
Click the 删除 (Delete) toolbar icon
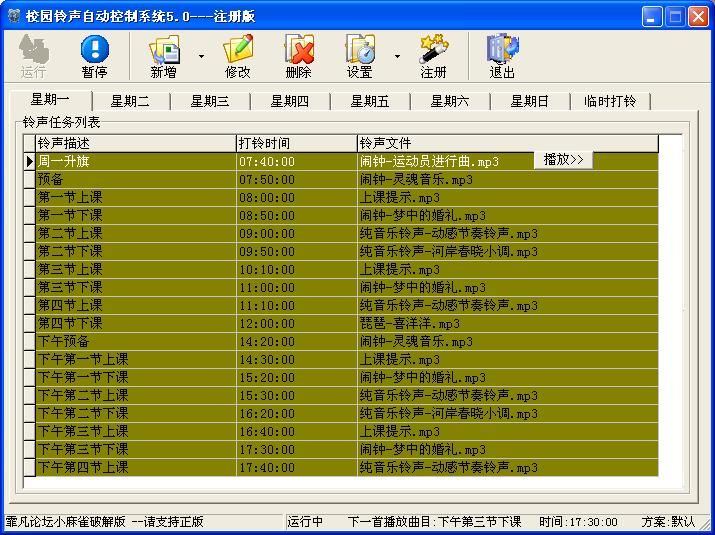299,57
